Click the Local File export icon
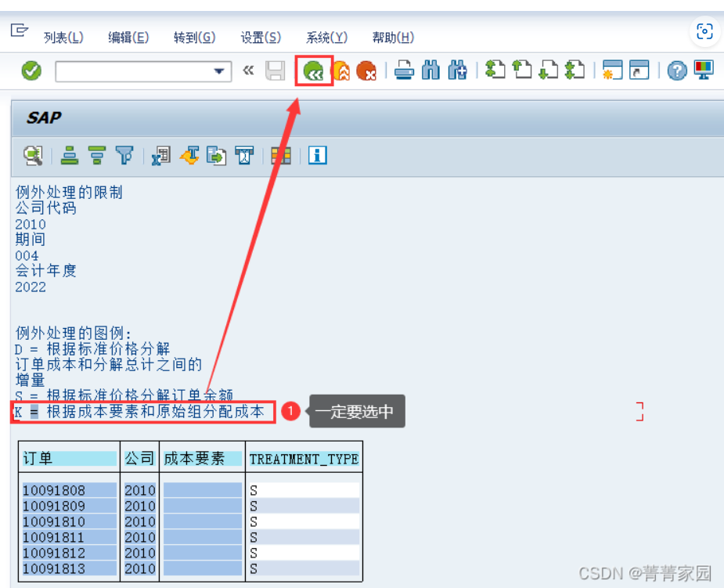 217,156
